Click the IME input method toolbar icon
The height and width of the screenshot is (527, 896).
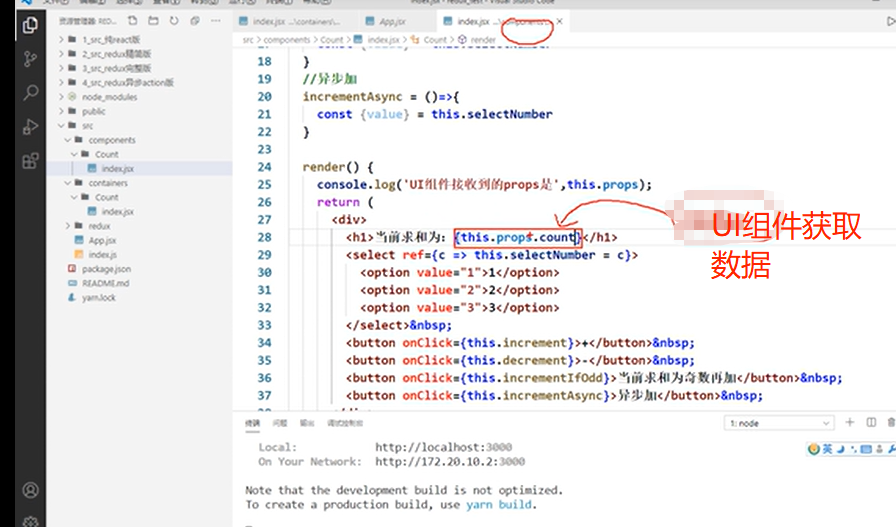click(x=813, y=449)
